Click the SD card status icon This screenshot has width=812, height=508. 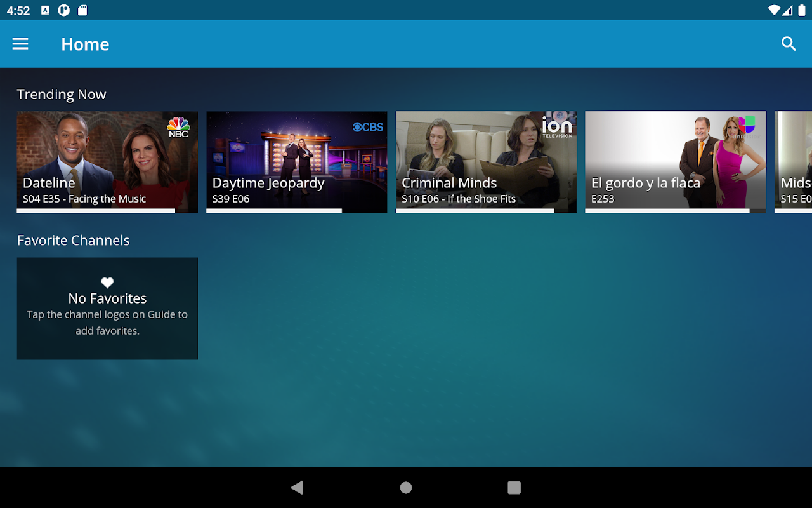pos(82,10)
